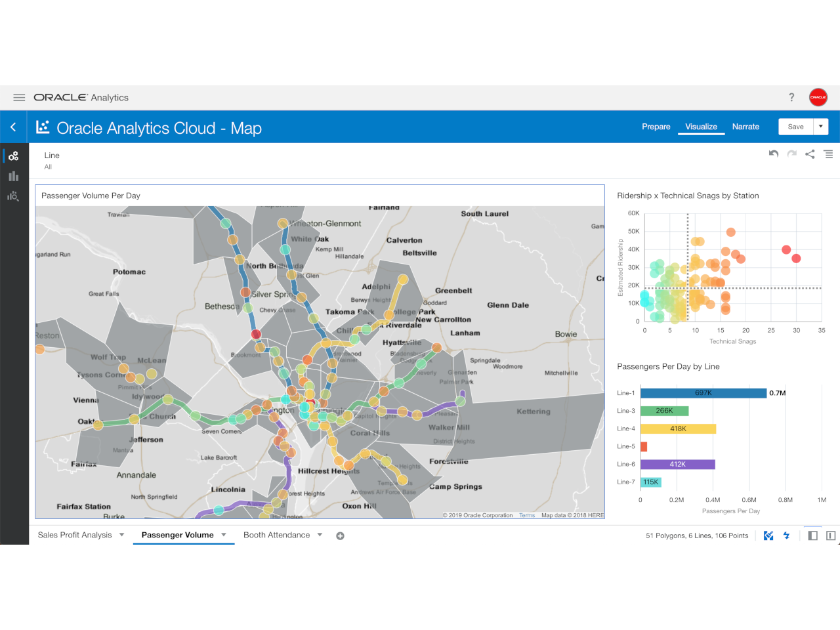Add a new canvas with plus icon
Image resolution: width=840 pixels, height=630 pixels.
point(340,536)
